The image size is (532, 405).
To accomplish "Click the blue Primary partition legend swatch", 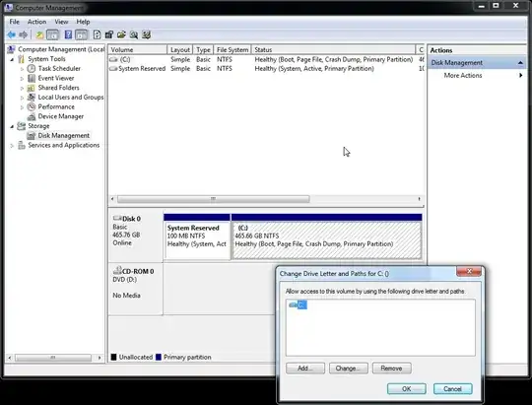I will tap(158, 357).
